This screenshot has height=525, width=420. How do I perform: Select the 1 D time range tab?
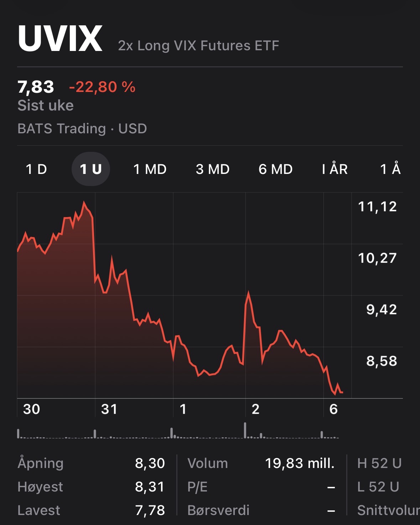pyautogui.click(x=36, y=169)
